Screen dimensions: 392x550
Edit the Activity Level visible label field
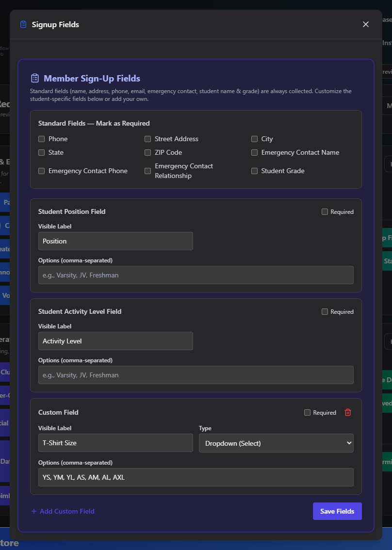point(115,341)
